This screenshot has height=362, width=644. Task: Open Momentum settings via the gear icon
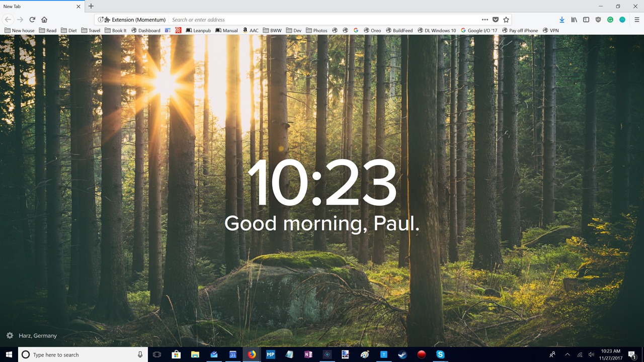[10, 335]
